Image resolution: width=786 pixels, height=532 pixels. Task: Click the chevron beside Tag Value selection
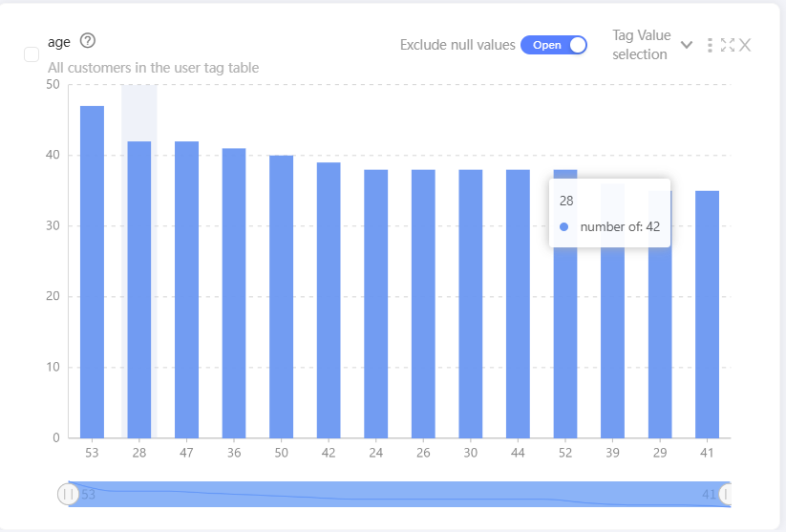pos(686,45)
